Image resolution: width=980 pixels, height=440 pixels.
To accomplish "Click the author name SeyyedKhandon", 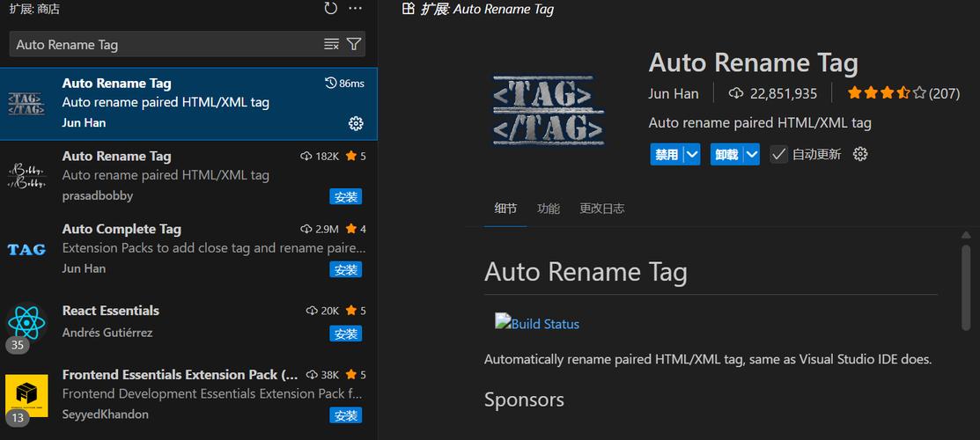I will point(105,414).
